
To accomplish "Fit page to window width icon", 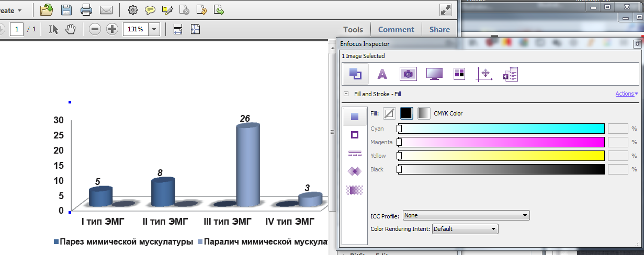I will coord(178,29).
